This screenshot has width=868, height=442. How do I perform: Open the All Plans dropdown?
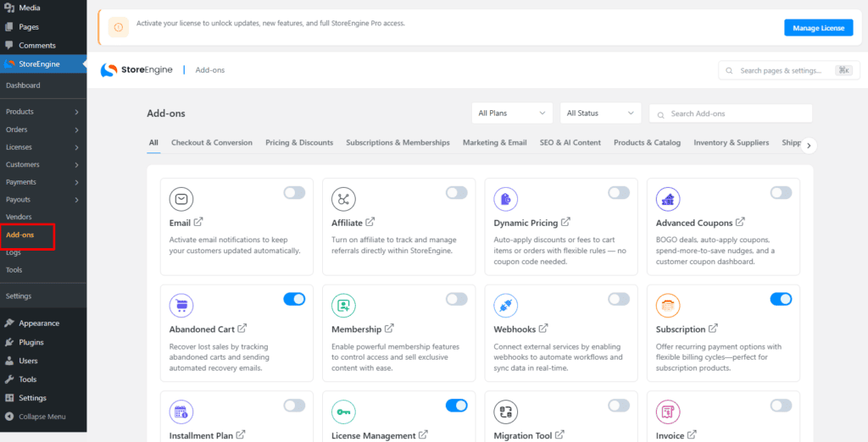pos(512,113)
